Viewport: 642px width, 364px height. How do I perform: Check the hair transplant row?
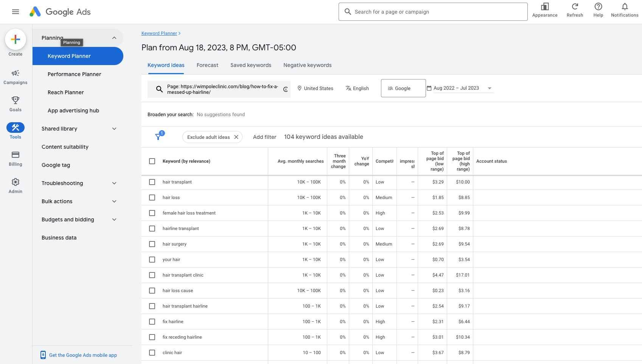152,182
